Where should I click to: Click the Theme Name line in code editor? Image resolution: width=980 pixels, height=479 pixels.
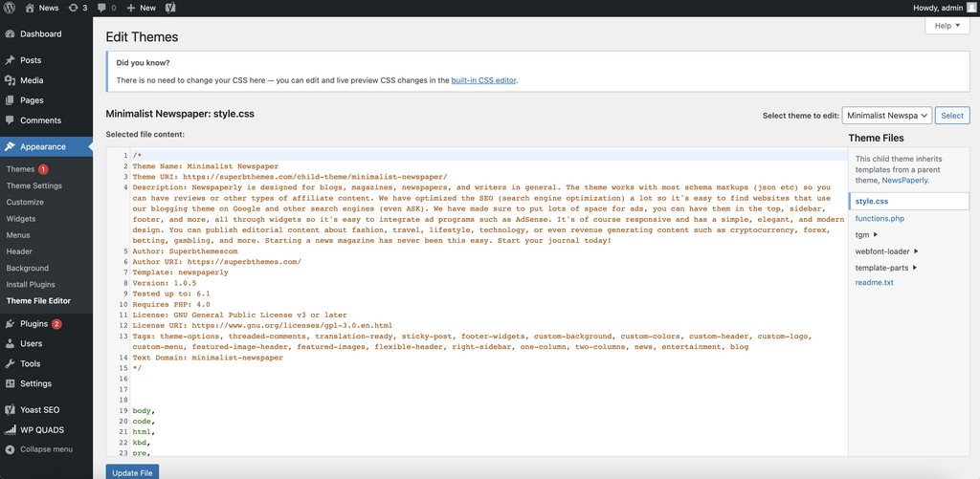[x=206, y=166]
